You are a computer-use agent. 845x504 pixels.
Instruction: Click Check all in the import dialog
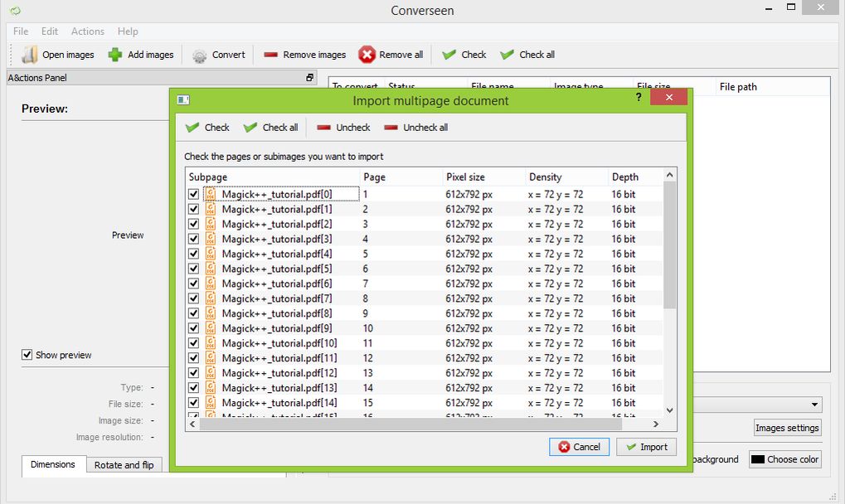(270, 128)
